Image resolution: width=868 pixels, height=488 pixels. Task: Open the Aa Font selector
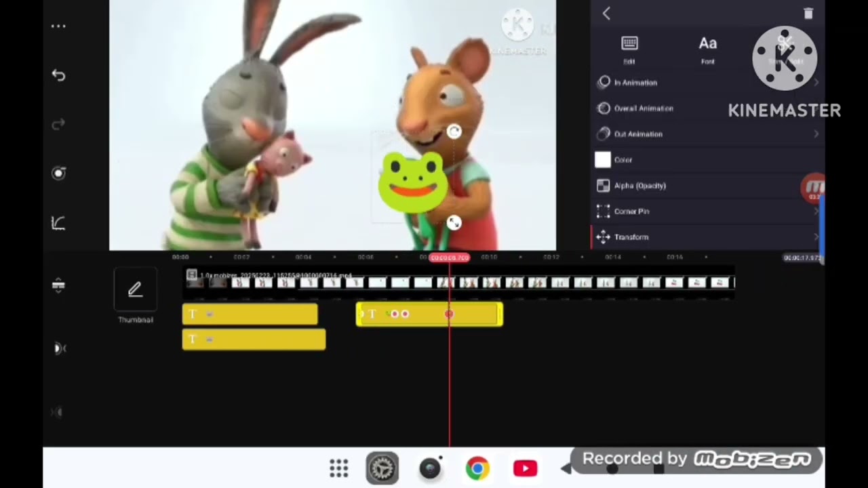[x=708, y=49]
